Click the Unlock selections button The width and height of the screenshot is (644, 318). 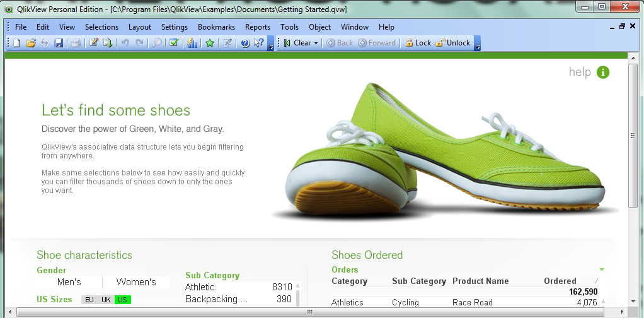click(452, 43)
